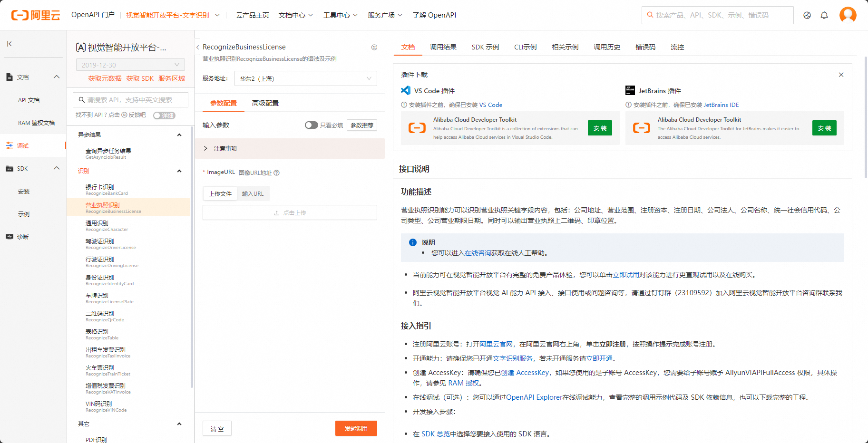Select the 调试 debug sidebar icon
868x443 pixels.
click(9, 145)
